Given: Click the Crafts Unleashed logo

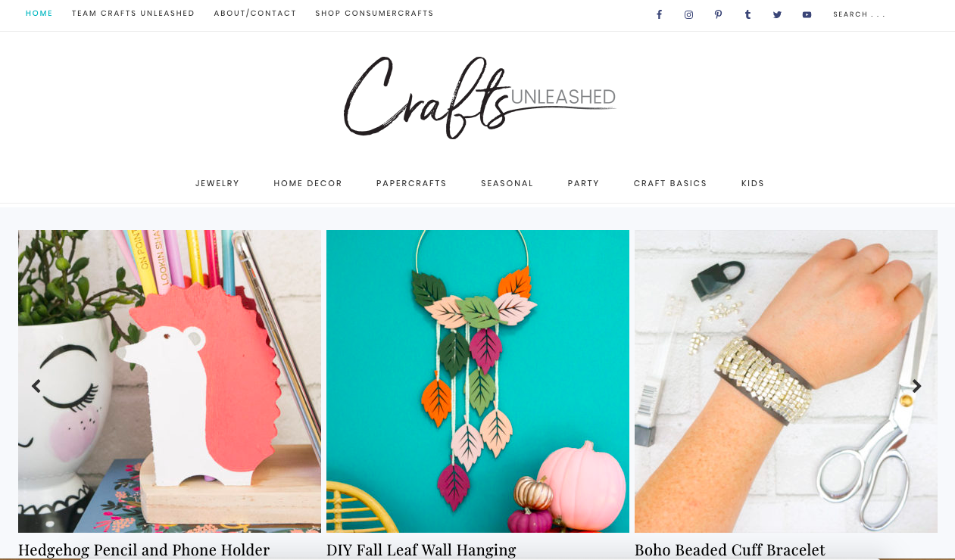Looking at the screenshot, I should tap(479, 98).
